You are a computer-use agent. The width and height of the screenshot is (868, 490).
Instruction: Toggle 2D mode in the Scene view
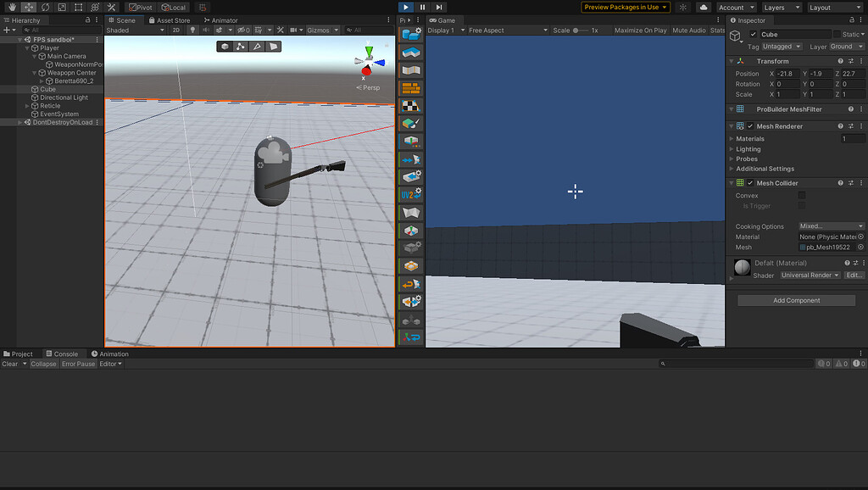click(x=175, y=28)
